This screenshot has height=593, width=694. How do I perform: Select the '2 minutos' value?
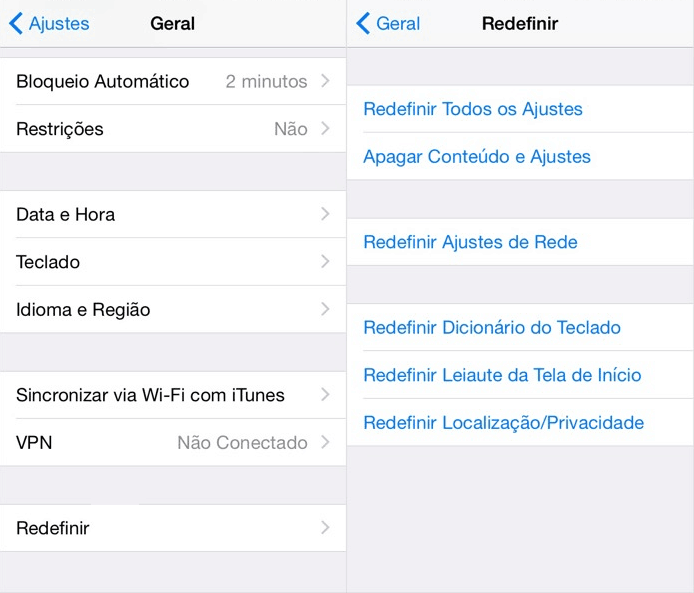point(266,81)
